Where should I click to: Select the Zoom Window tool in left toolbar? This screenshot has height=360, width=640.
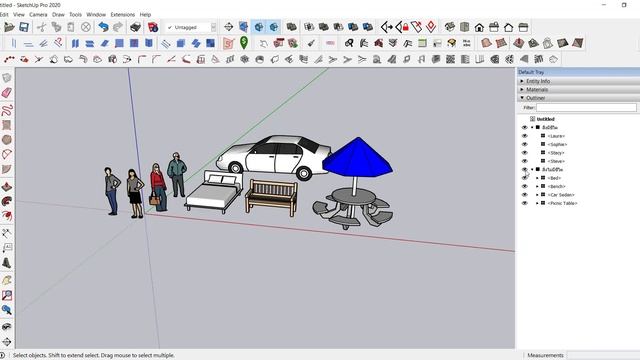(x=7, y=295)
